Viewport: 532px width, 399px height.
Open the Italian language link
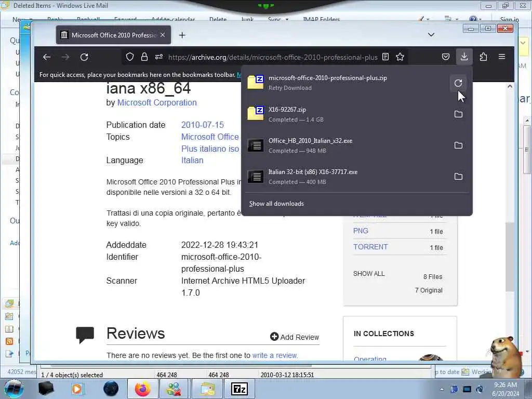point(192,160)
